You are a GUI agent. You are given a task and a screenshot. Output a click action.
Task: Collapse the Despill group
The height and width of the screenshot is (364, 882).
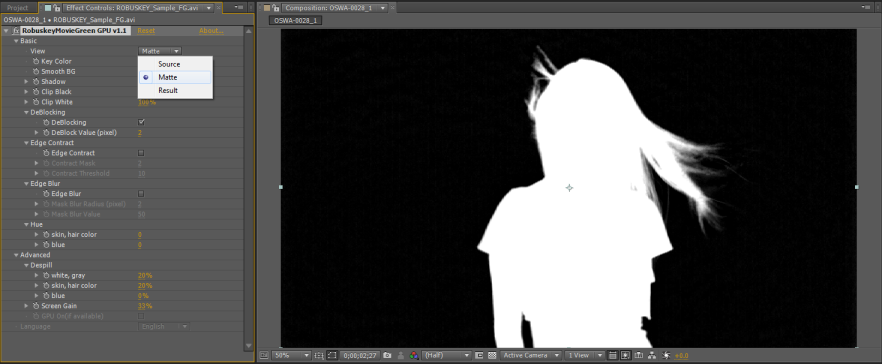26,265
